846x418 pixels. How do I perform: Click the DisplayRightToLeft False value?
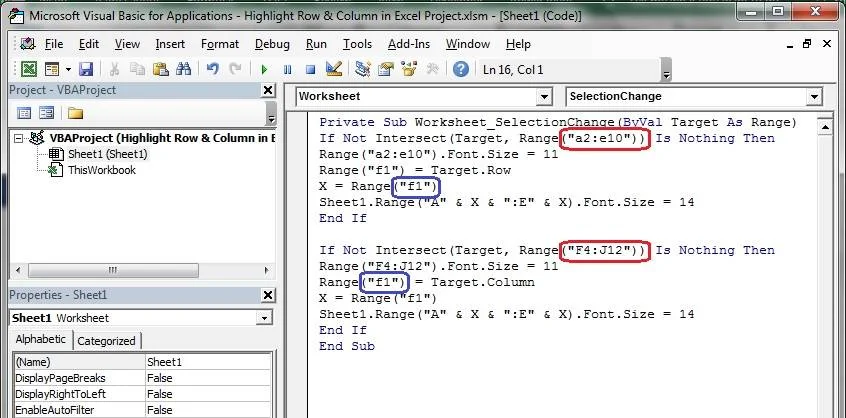(x=208, y=394)
